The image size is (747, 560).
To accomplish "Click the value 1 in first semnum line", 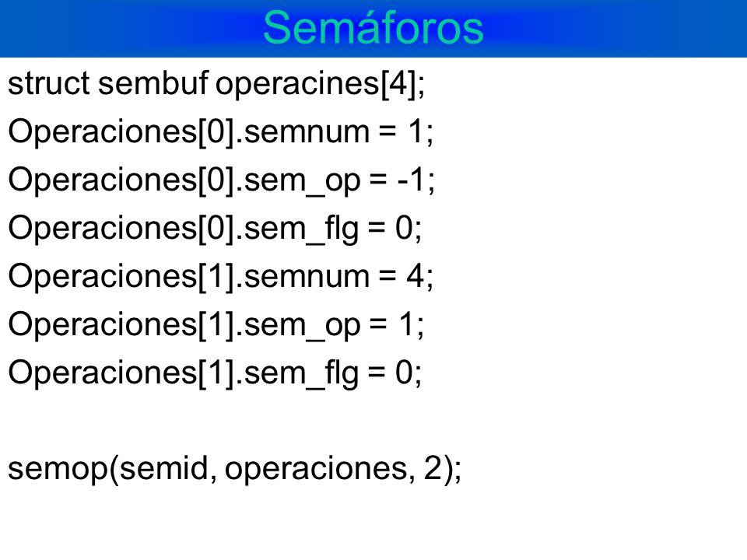I will [x=416, y=131].
